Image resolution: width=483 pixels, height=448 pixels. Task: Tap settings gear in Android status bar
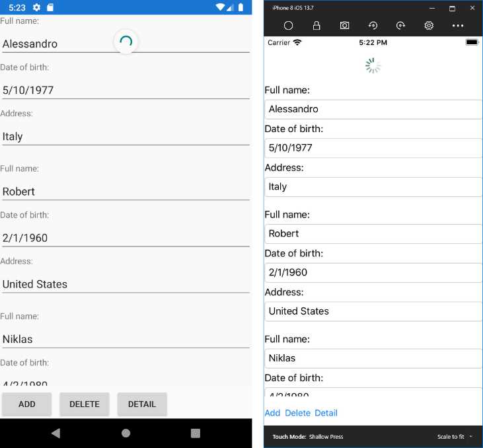click(x=36, y=7)
